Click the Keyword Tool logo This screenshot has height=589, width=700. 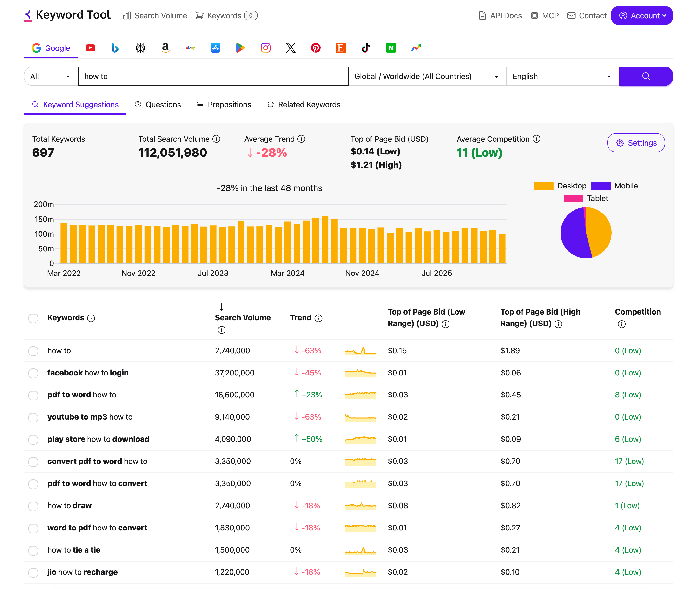(x=67, y=15)
